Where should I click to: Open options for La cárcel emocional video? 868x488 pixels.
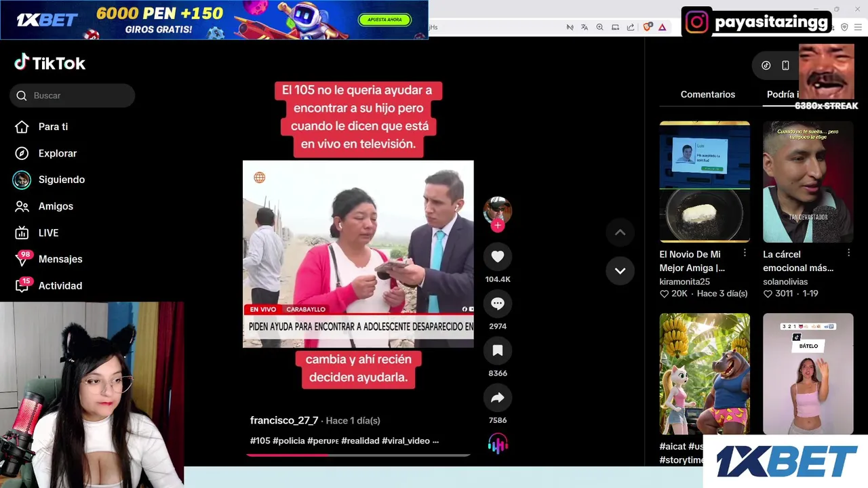[848, 253]
